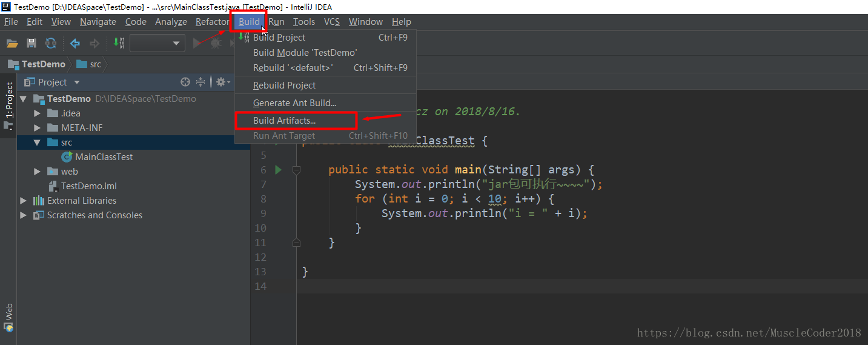
Task: Click src breadcrumb in navigation bar
Action: (x=90, y=64)
